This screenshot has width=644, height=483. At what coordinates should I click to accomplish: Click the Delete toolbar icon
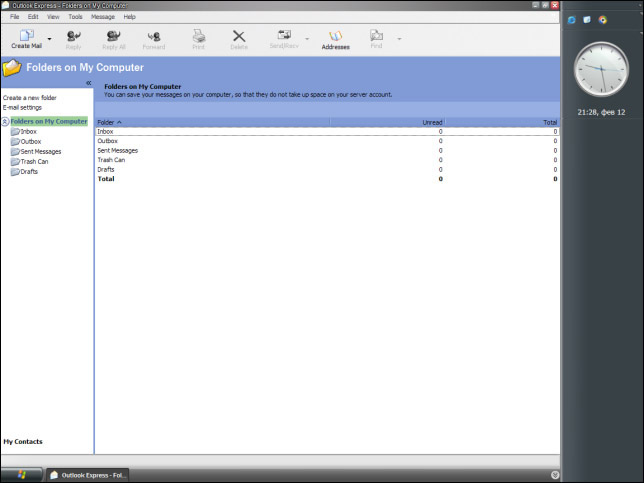click(239, 36)
